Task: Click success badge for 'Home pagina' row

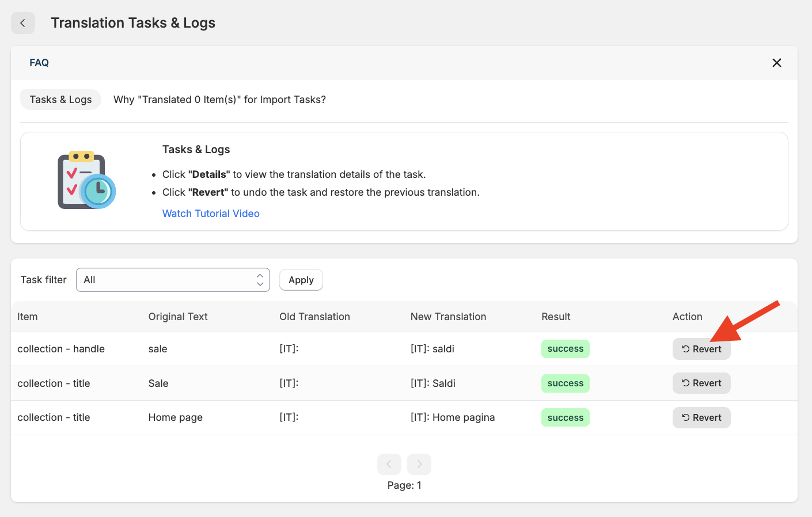Action: pos(565,418)
